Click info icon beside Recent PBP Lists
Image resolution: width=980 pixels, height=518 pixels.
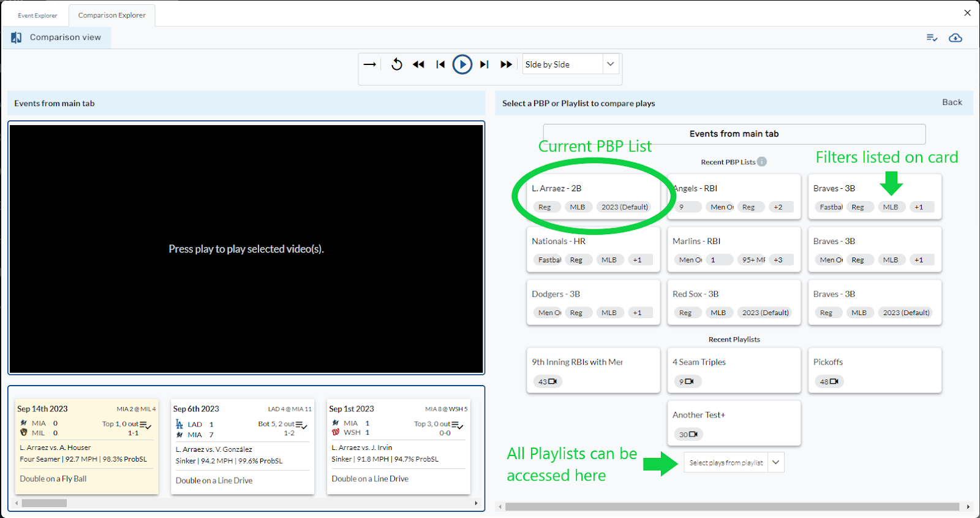coord(761,162)
